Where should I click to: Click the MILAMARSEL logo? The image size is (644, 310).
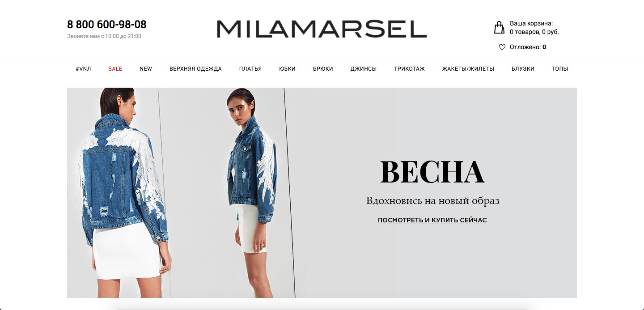[322, 29]
